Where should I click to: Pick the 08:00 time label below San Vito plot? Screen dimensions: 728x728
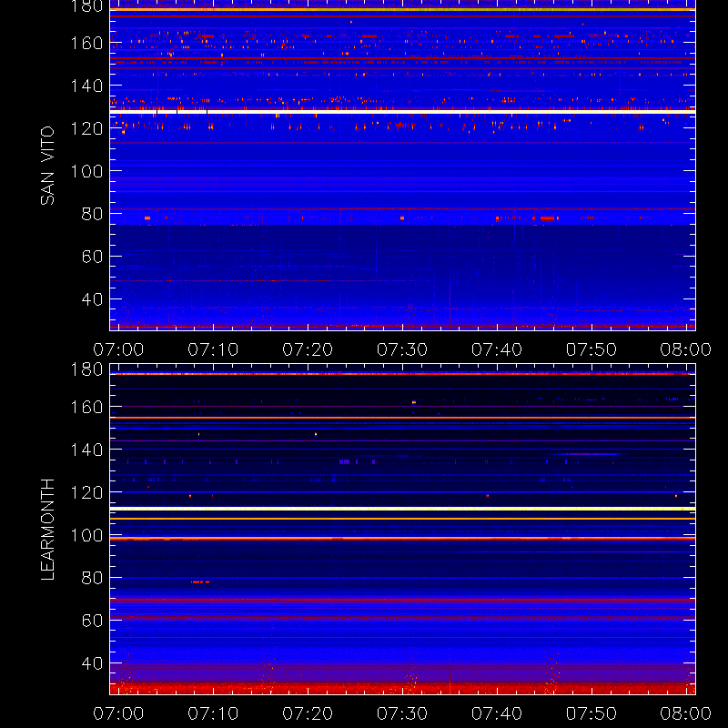(686, 349)
